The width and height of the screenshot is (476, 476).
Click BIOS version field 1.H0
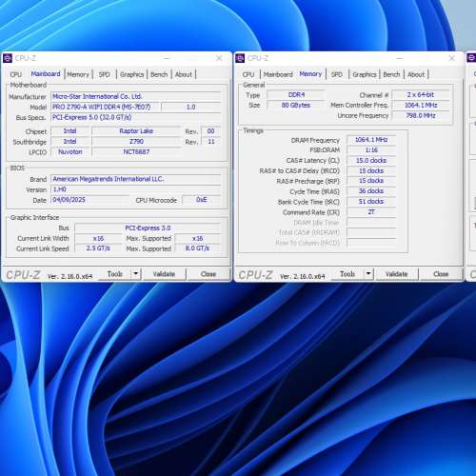coord(136,189)
